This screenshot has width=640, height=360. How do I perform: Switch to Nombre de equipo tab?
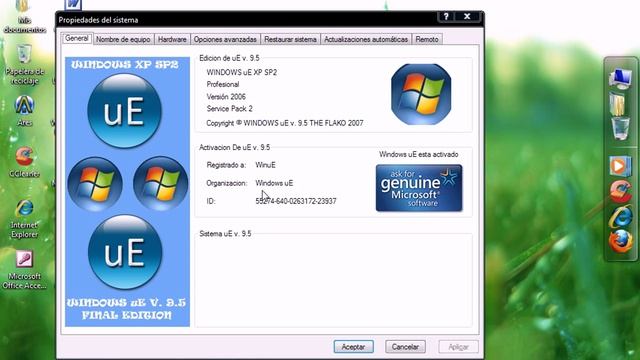coord(123,40)
